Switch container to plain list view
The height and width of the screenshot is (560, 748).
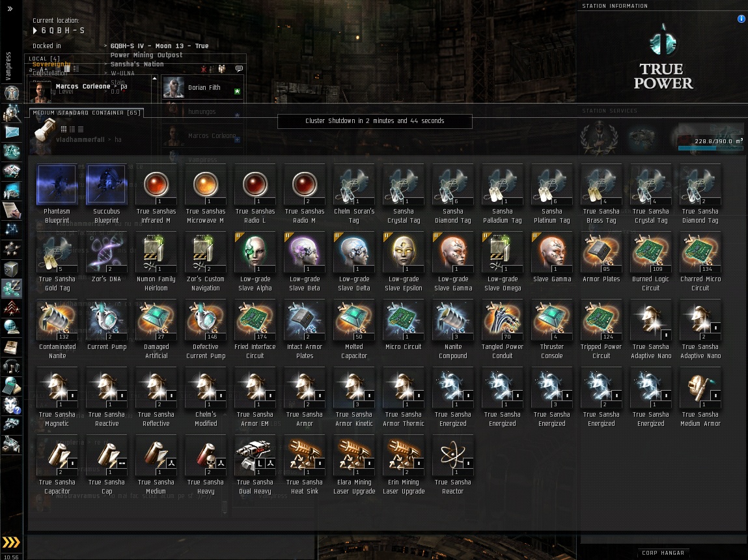click(x=81, y=130)
